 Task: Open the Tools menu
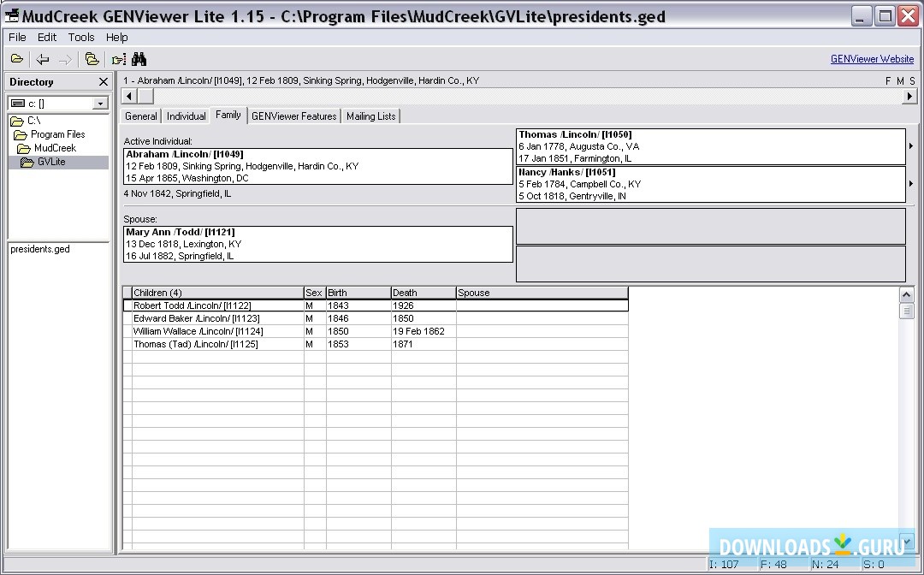click(x=80, y=37)
